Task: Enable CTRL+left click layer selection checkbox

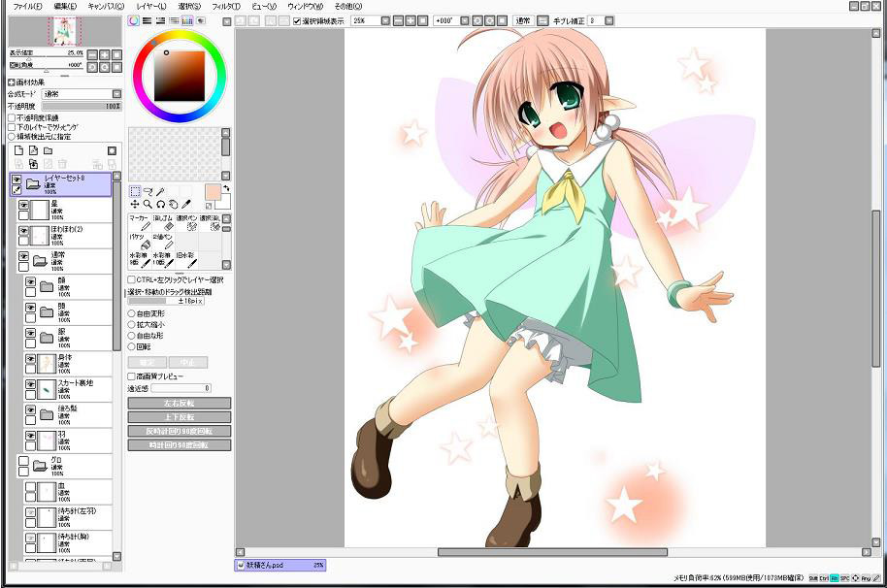Action: [x=132, y=279]
